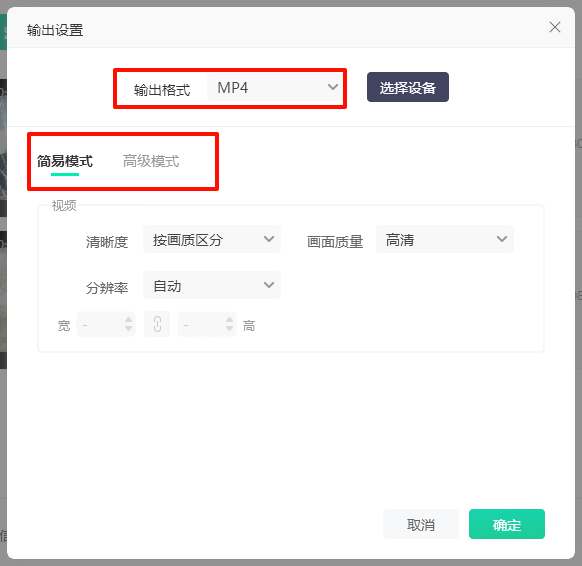Increase height with the up arrow
The height and width of the screenshot is (566, 582).
[229, 320]
